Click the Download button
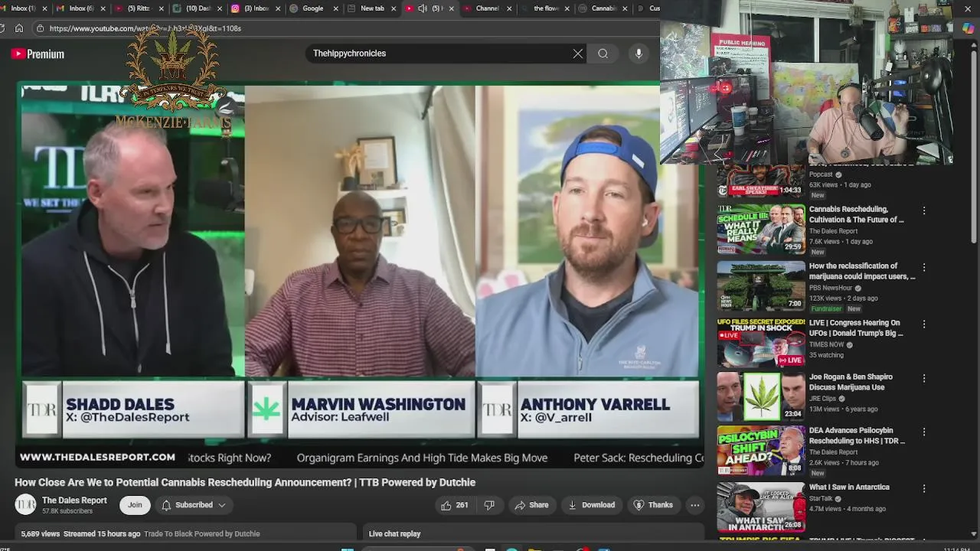Image resolution: width=980 pixels, height=551 pixels. (x=591, y=505)
